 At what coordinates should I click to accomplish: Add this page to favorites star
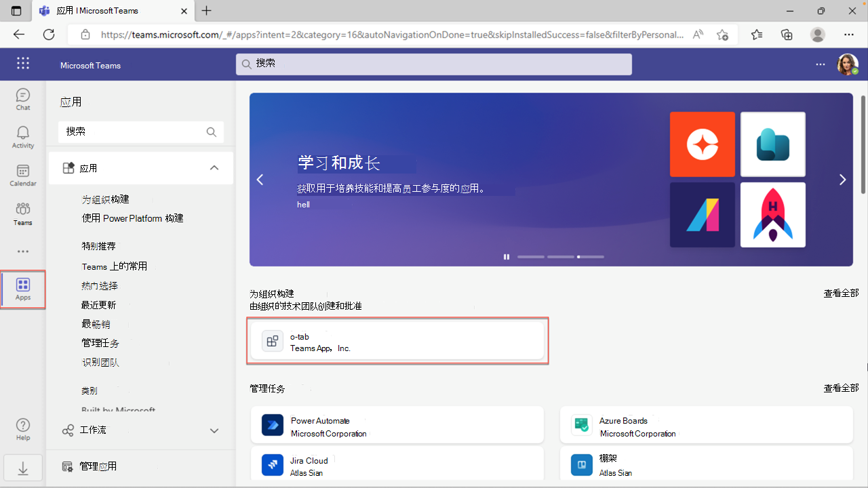tap(723, 35)
